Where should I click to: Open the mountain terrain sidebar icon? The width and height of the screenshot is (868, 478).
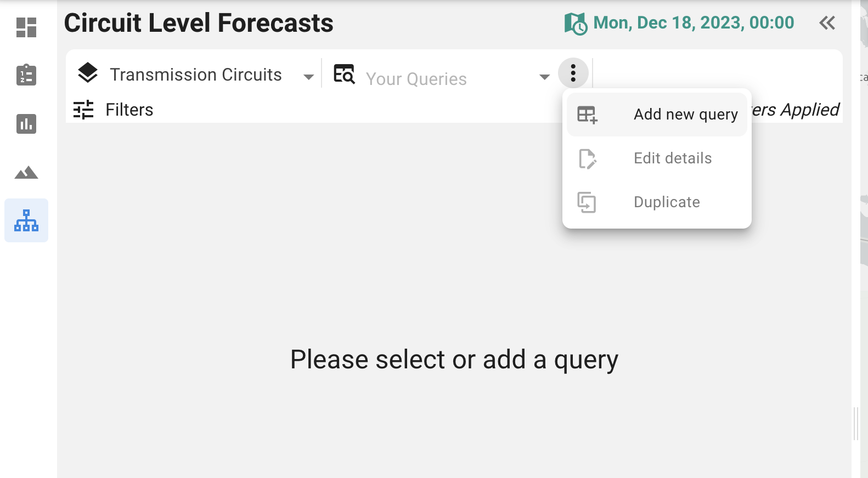coord(26,173)
